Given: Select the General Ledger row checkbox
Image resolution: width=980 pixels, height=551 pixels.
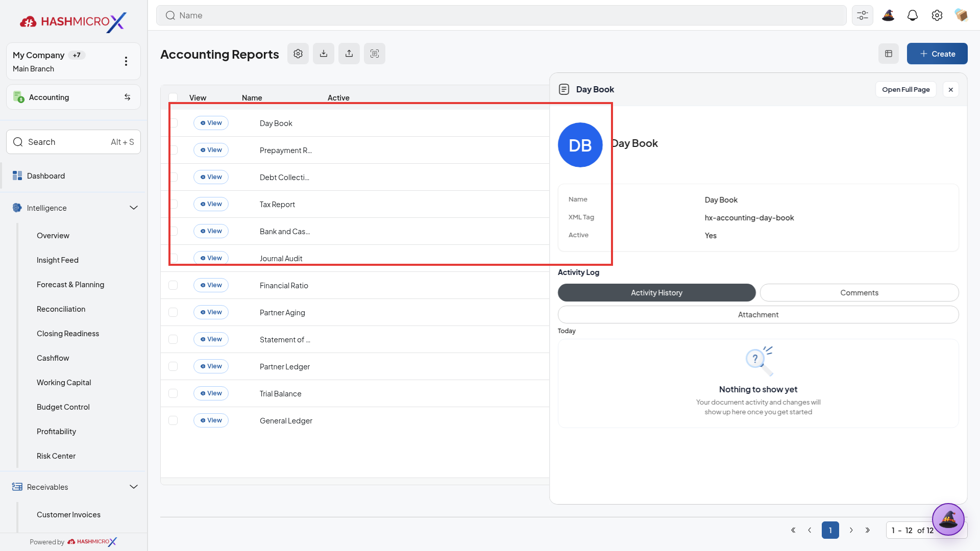Looking at the screenshot, I should pos(173,420).
